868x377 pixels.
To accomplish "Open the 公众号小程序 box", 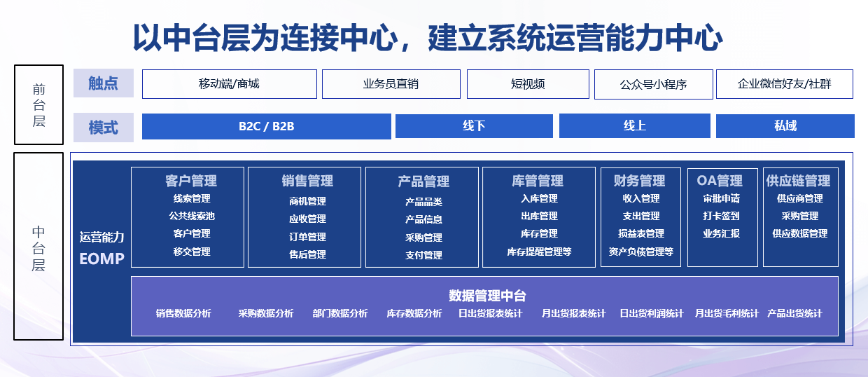I will tap(653, 84).
